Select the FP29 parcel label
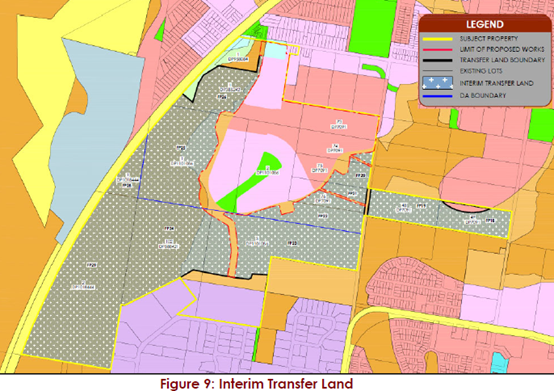 coord(92,265)
